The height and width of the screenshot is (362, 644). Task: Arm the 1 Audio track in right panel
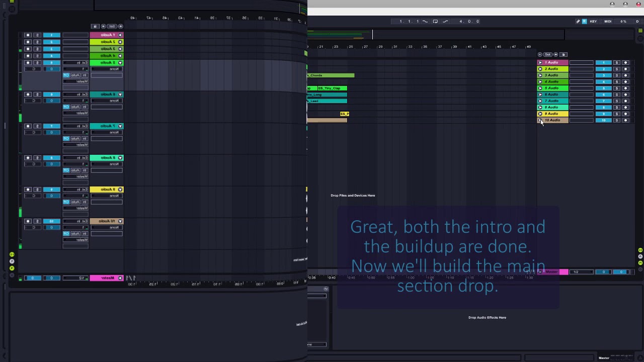click(x=625, y=62)
